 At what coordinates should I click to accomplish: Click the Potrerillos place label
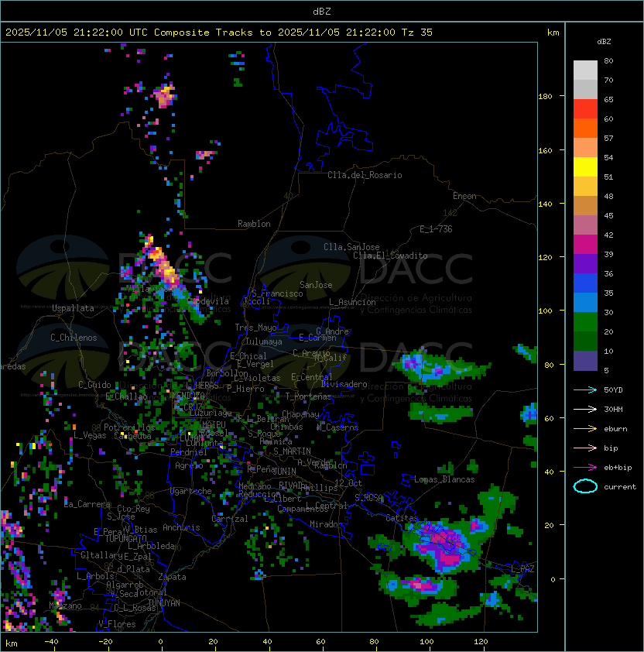[129, 427]
